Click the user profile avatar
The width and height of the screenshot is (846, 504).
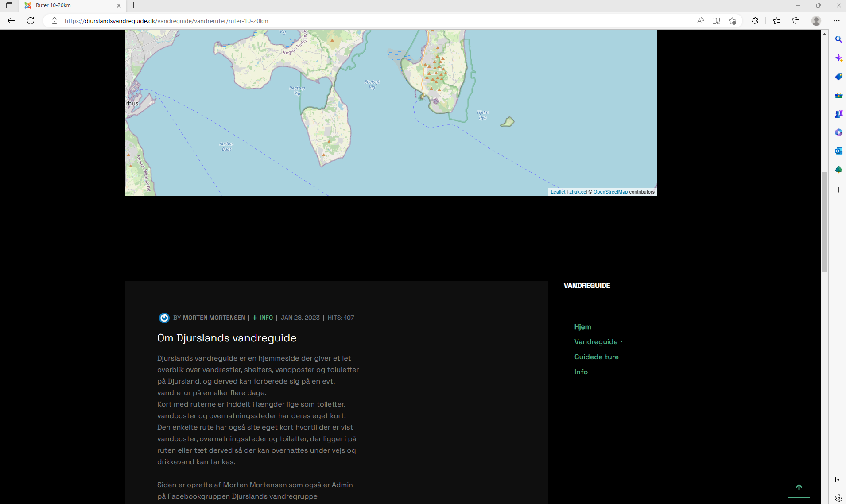(x=816, y=21)
